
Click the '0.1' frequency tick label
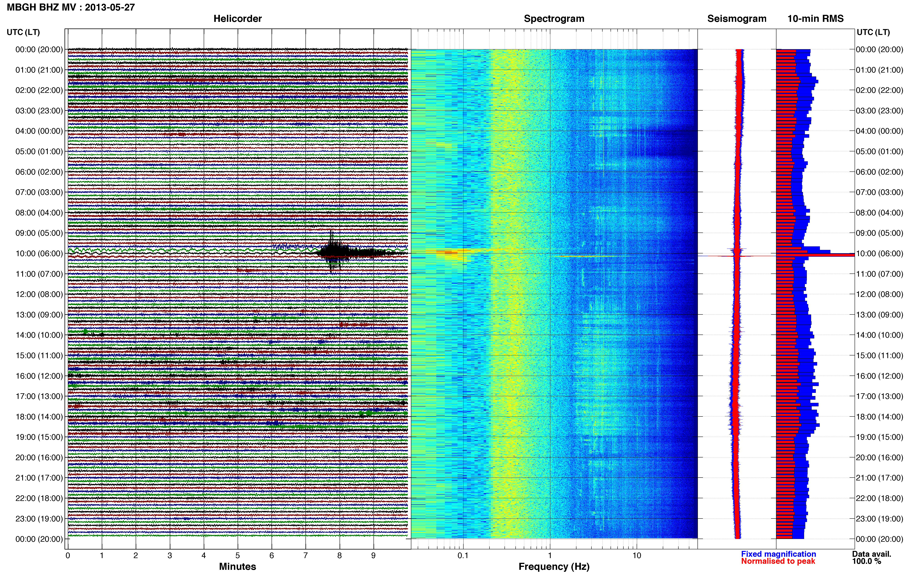click(463, 555)
